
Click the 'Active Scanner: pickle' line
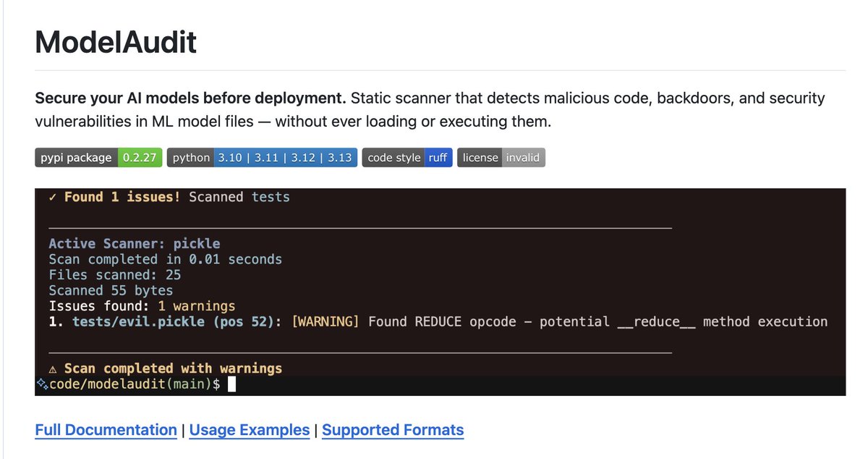(135, 244)
